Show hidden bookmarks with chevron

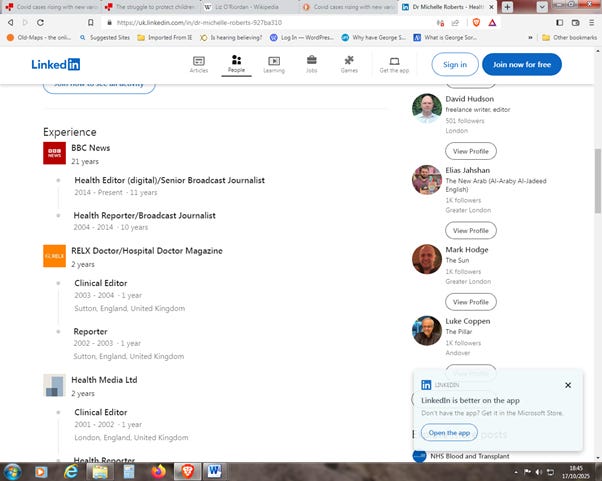[x=530, y=38]
